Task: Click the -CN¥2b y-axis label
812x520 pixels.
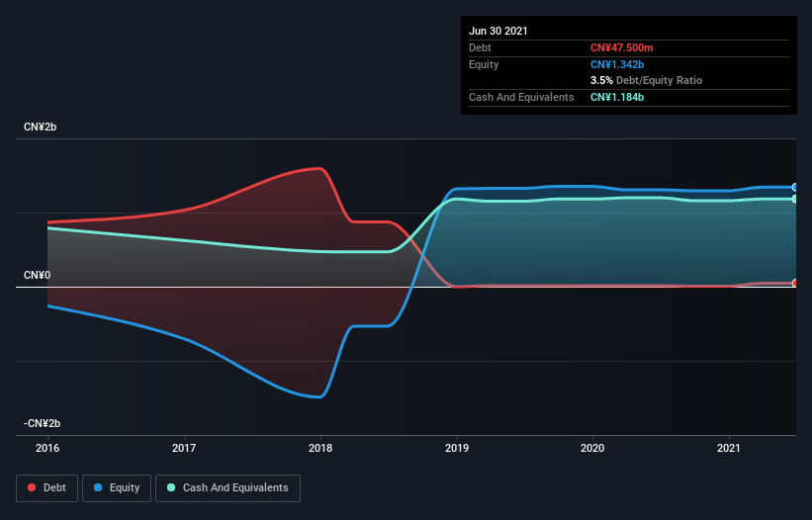Action: (42, 423)
